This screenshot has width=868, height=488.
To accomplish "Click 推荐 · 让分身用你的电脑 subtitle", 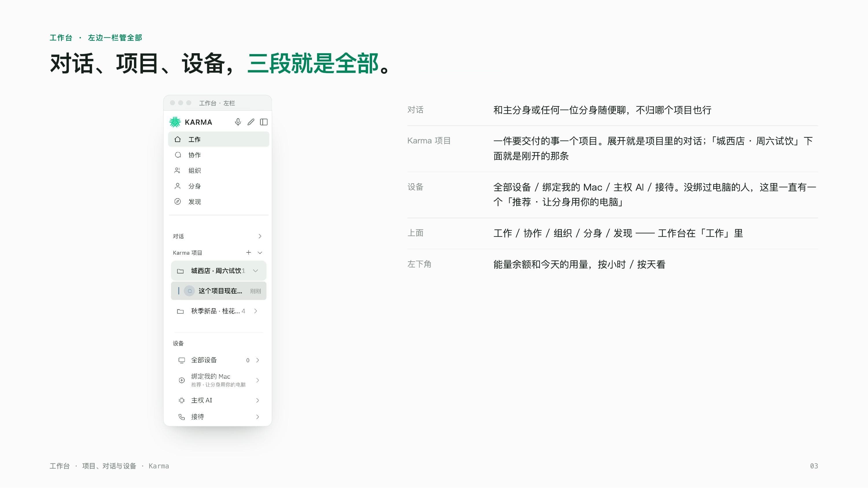I will (218, 385).
